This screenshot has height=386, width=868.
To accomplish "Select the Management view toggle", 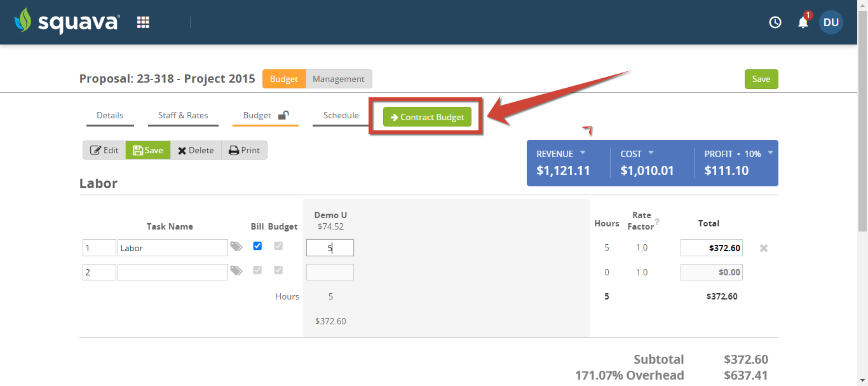I will coord(339,79).
